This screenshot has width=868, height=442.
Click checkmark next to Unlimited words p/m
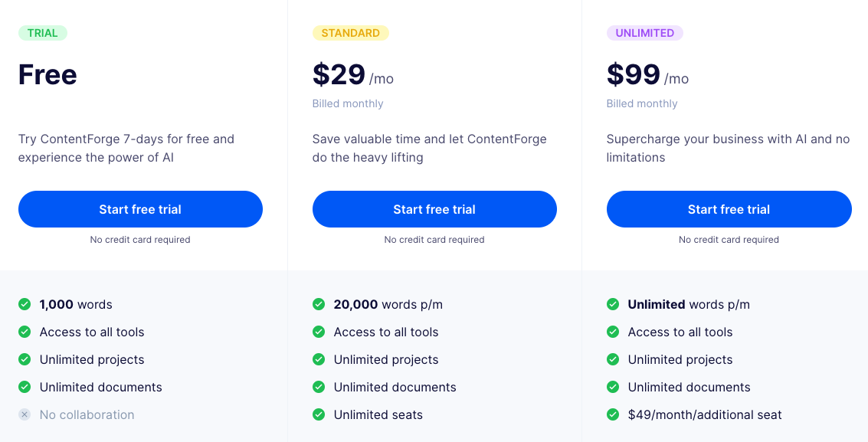613,304
